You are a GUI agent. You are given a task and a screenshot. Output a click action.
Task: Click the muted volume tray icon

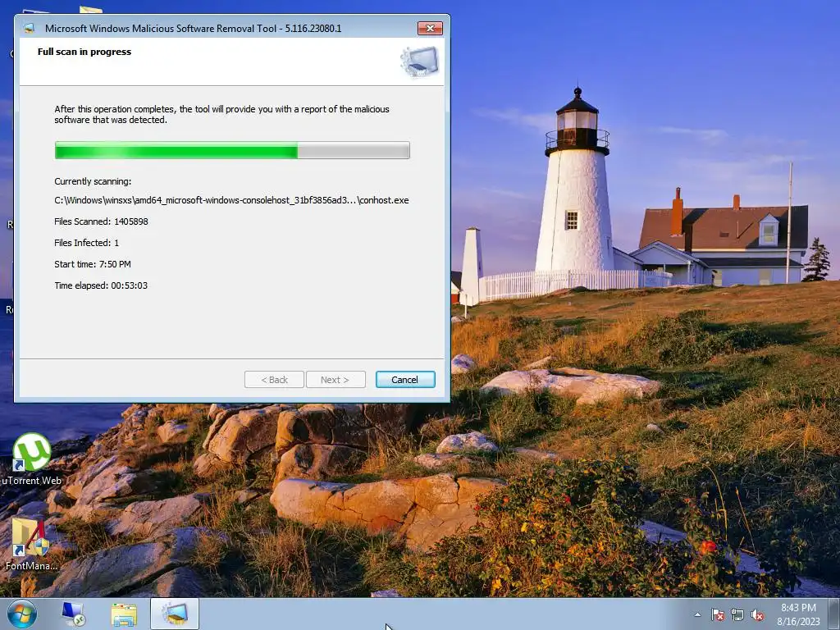pyautogui.click(x=757, y=614)
